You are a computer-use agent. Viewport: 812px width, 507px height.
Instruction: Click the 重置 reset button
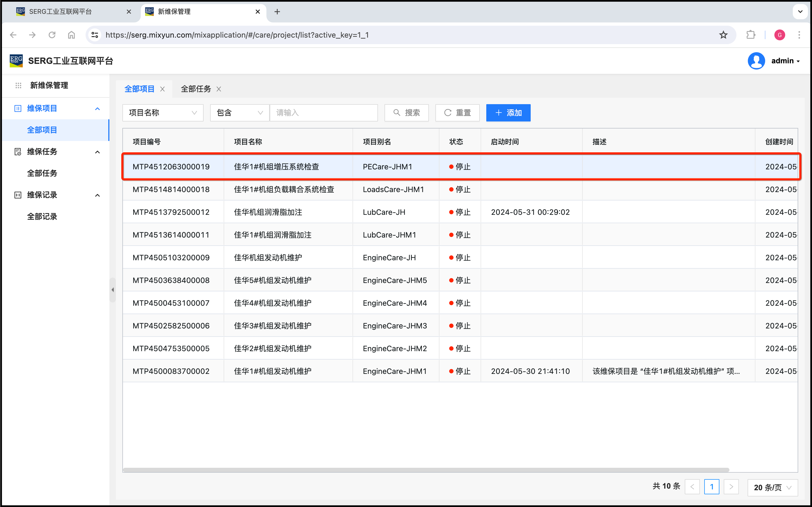click(x=457, y=113)
